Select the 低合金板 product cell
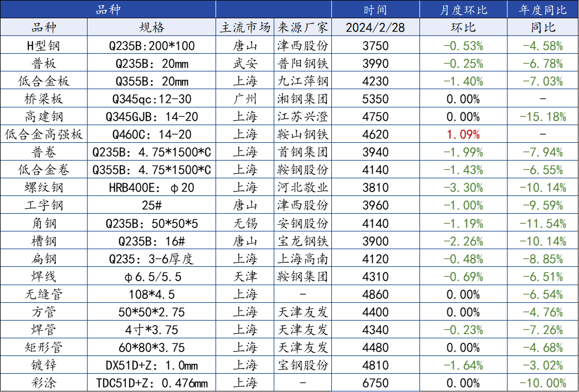Screen dimensions: 579x392 (44, 81)
